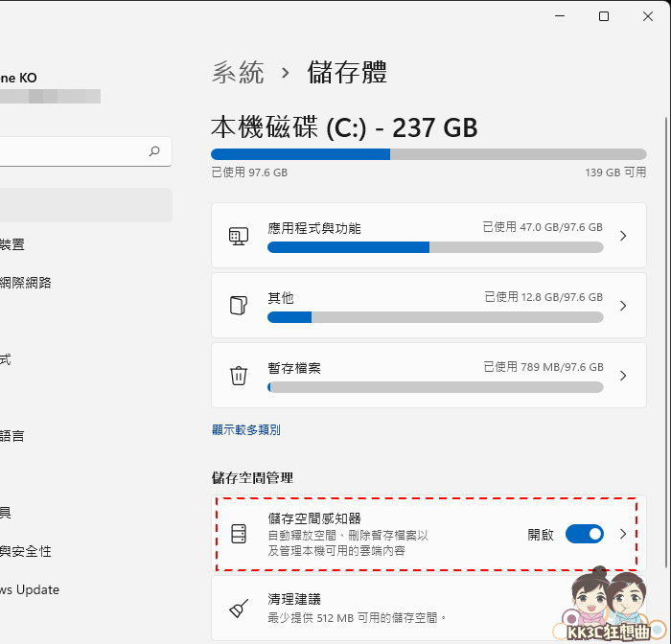Image resolution: width=671 pixels, height=644 pixels.
Task: Select the 與安全性 sidebar item
Action: tap(26, 551)
